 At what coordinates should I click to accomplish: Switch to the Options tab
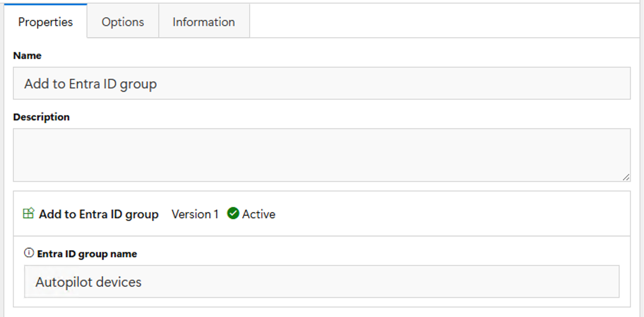pos(123,22)
